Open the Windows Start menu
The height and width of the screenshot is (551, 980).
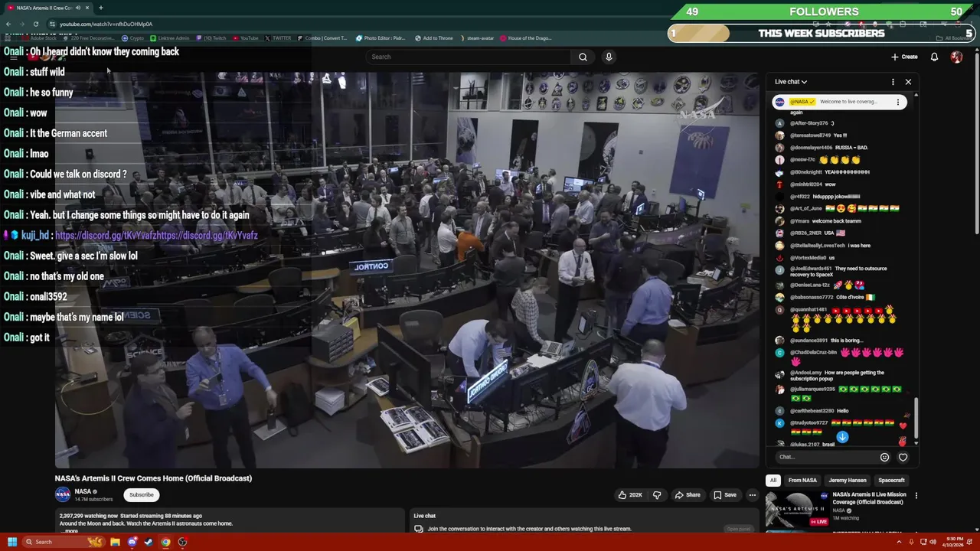click(x=12, y=542)
